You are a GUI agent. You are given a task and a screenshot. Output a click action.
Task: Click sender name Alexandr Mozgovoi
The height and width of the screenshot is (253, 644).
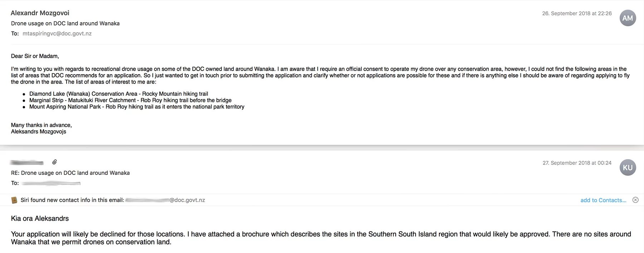[x=40, y=13]
